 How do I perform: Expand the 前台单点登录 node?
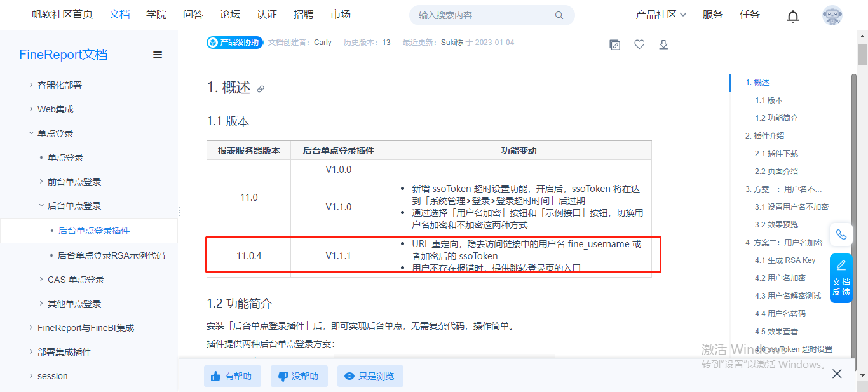coord(41,182)
